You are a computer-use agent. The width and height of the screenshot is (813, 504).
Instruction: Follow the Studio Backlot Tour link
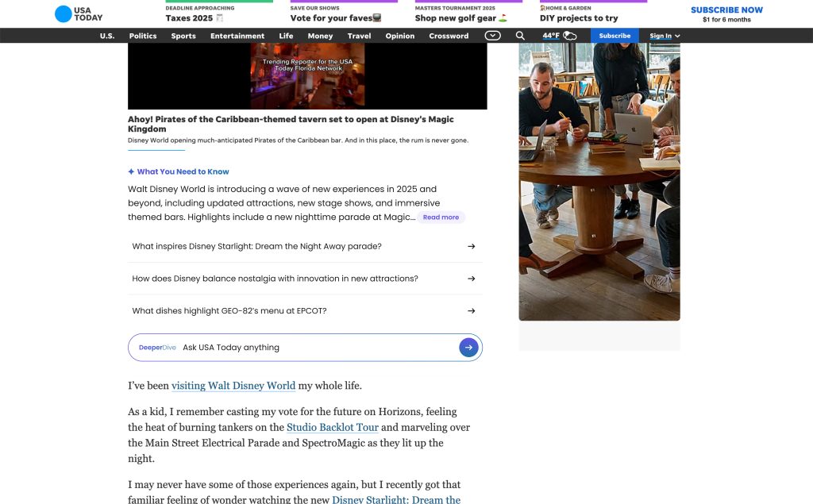coord(332,428)
